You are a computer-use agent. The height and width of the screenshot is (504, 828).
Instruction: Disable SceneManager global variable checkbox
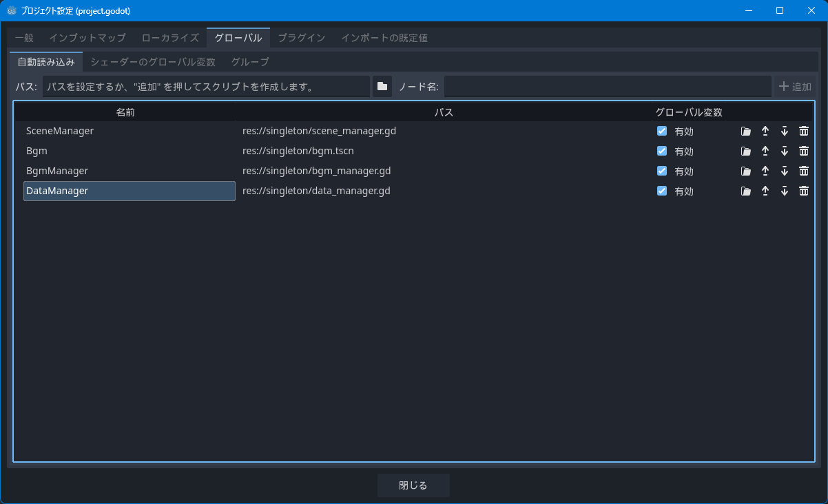662,131
